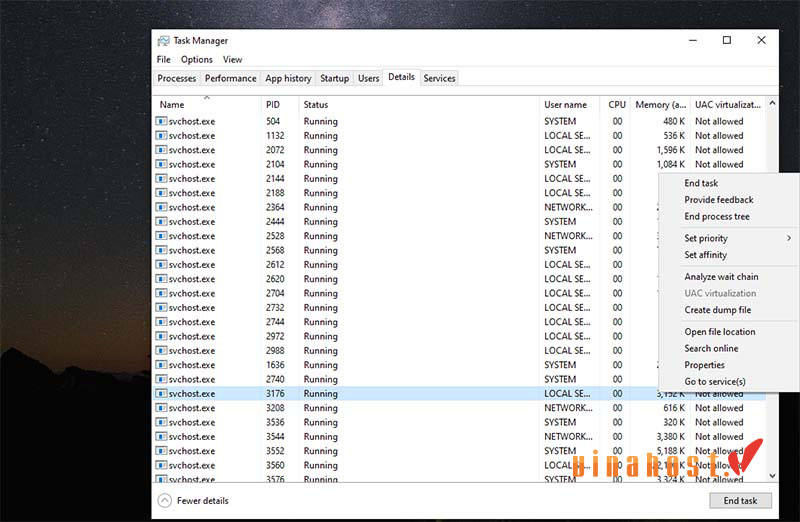The width and height of the screenshot is (800, 522).
Task: Click the svchost.exe icon in PID 504 row
Action: (161, 121)
